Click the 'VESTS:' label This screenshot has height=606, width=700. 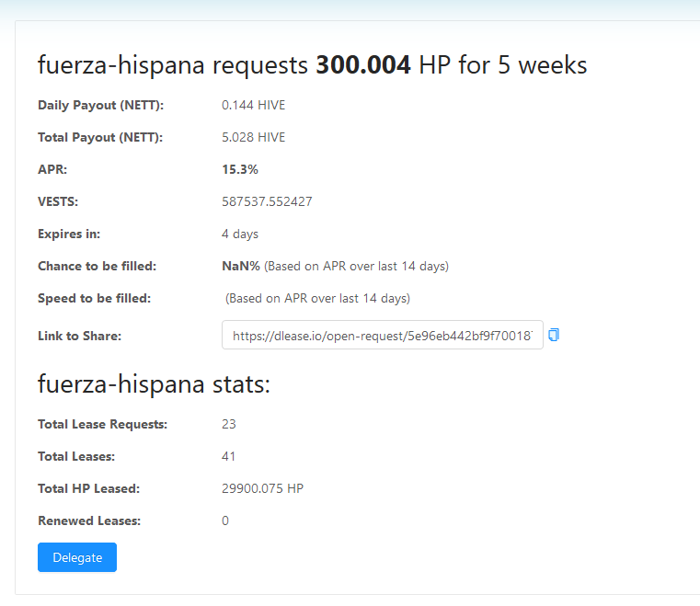click(x=58, y=201)
